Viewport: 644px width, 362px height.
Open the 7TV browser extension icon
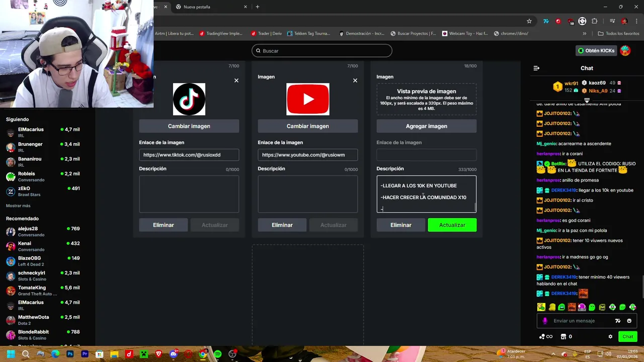coord(545,21)
